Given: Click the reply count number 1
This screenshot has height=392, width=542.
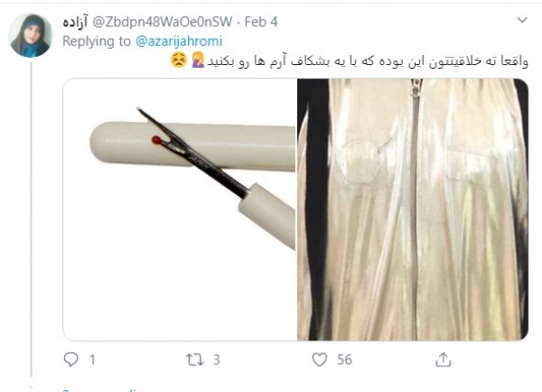Looking at the screenshot, I should 92,359.
